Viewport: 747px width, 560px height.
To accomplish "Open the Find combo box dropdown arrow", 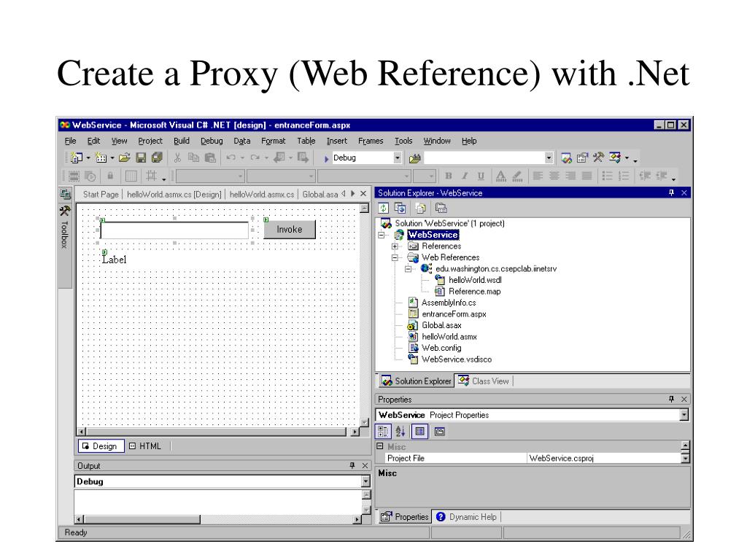I will tap(549, 157).
